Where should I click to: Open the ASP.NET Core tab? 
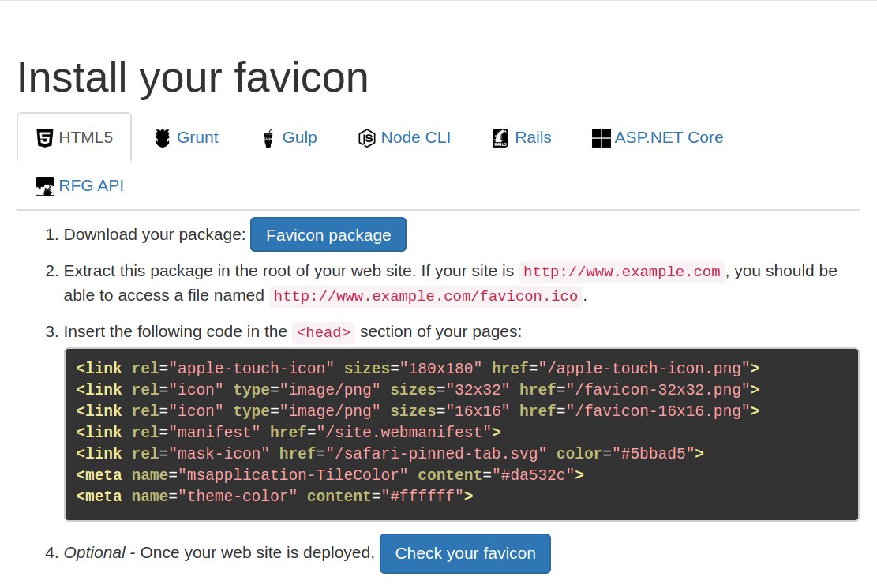tap(658, 137)
